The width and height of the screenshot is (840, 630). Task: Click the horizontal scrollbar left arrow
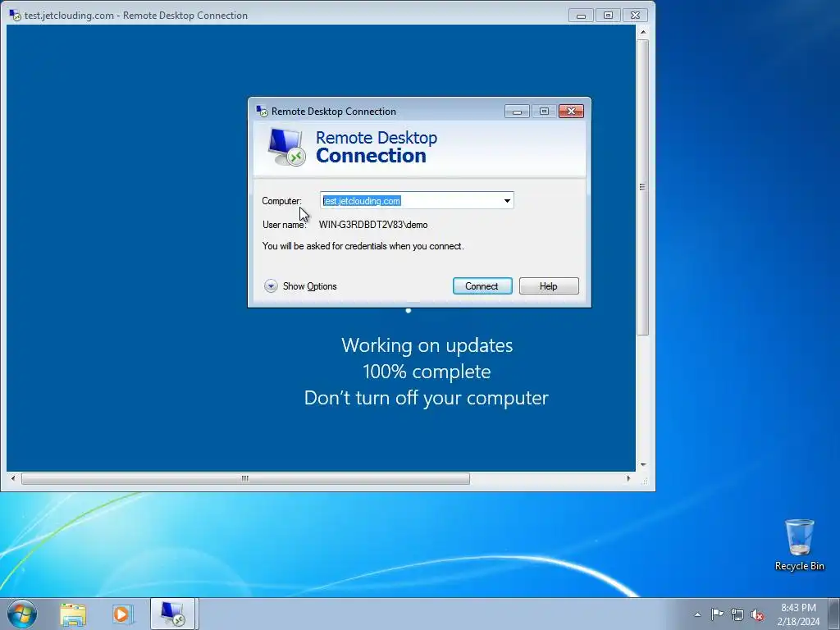[x=13, y=478]
